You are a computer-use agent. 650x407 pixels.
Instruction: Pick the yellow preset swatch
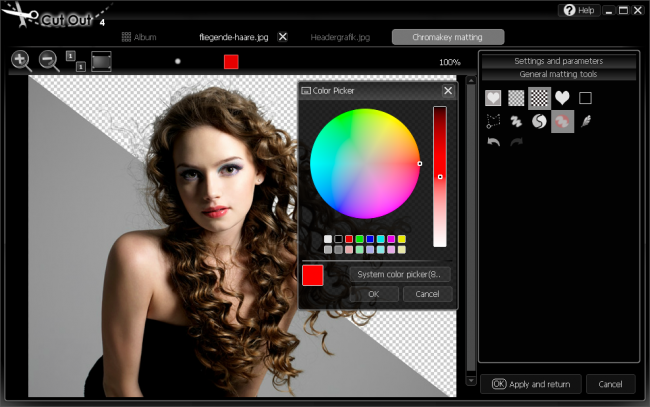[402, 239]
